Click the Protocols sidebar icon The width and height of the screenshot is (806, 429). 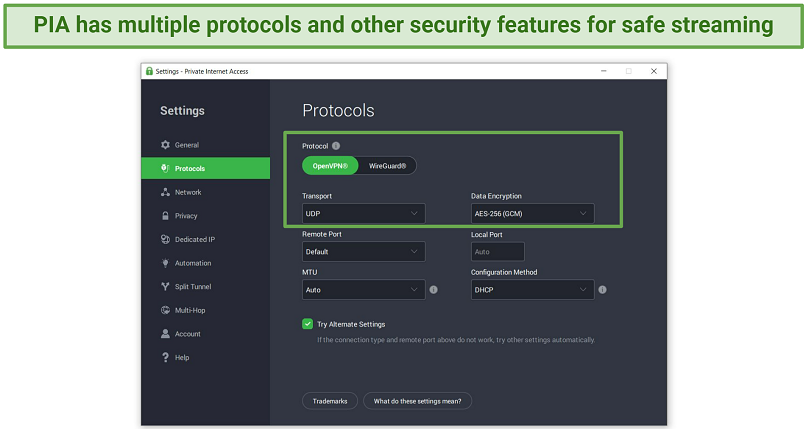(x=165, y=169)
